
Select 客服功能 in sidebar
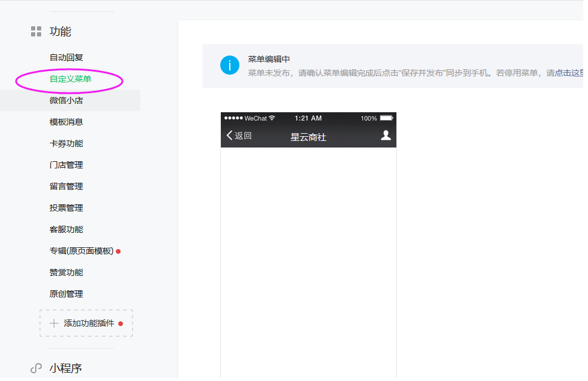(66, 229)
